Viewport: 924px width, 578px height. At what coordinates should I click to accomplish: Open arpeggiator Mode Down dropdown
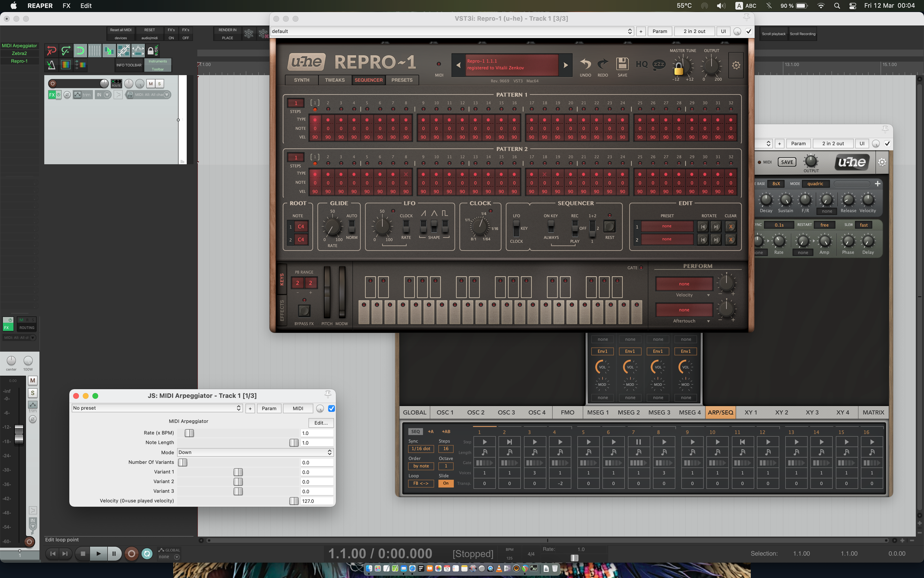pyautogui.click(x=255, y=452)
